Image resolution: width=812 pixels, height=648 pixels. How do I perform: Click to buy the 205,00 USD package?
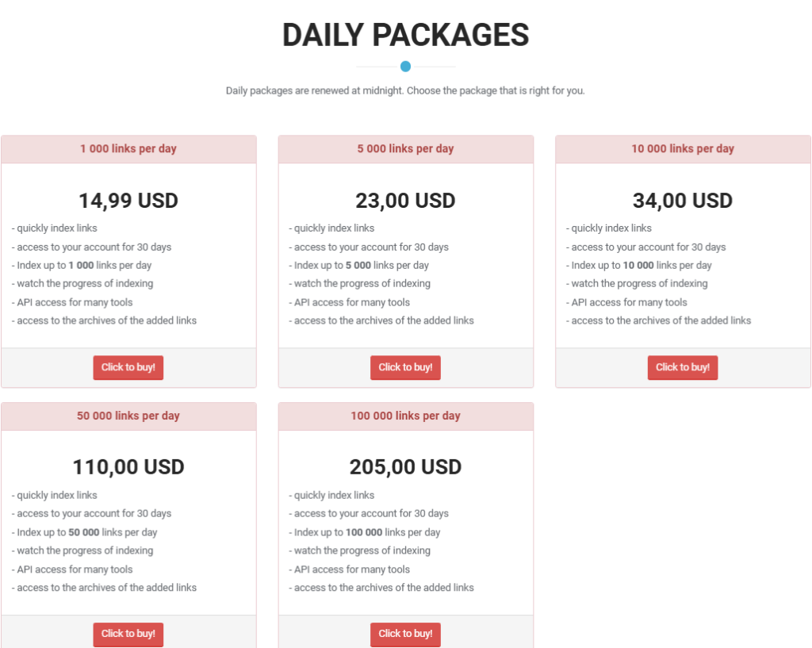[405, 634]
